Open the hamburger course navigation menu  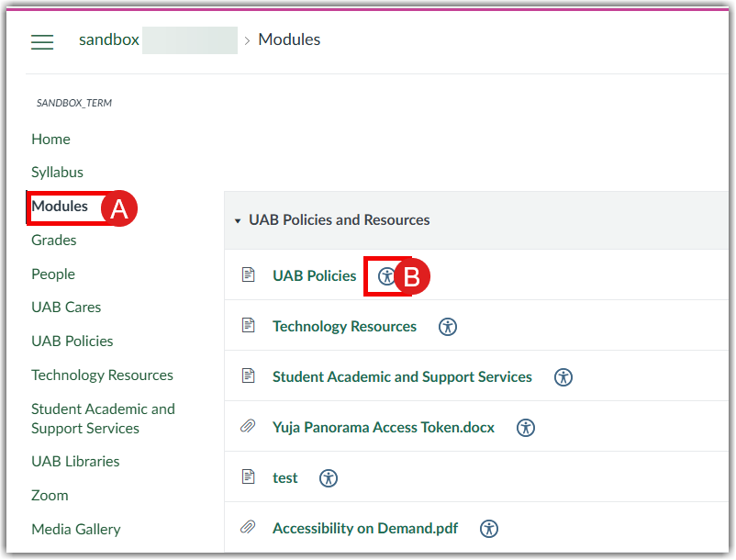(x=42, y=42)
